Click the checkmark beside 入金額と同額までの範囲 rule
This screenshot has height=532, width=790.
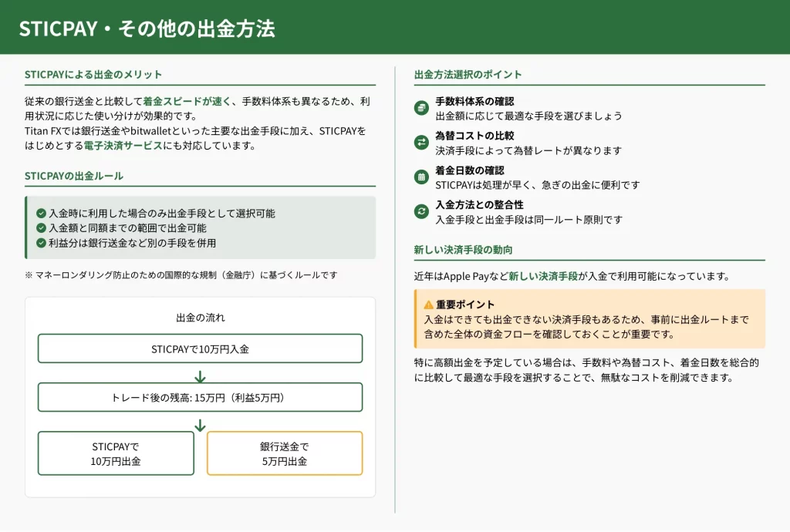[x=41, y=228]
